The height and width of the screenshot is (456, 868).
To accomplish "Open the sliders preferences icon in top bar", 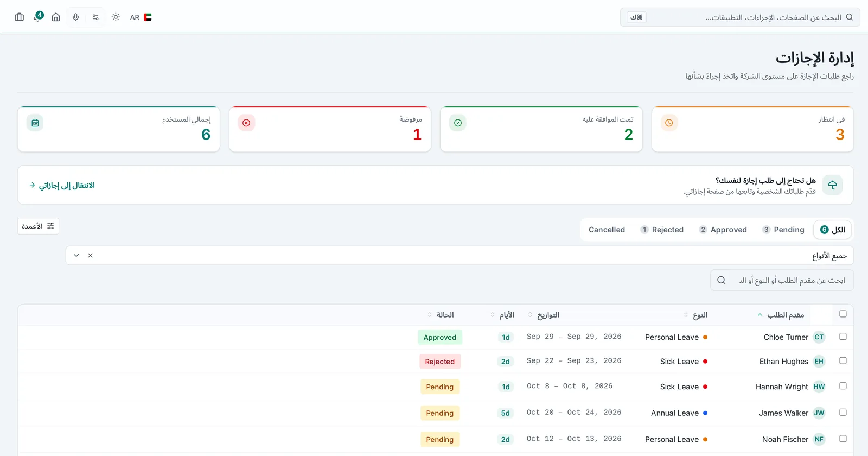I will coord(95,17).
